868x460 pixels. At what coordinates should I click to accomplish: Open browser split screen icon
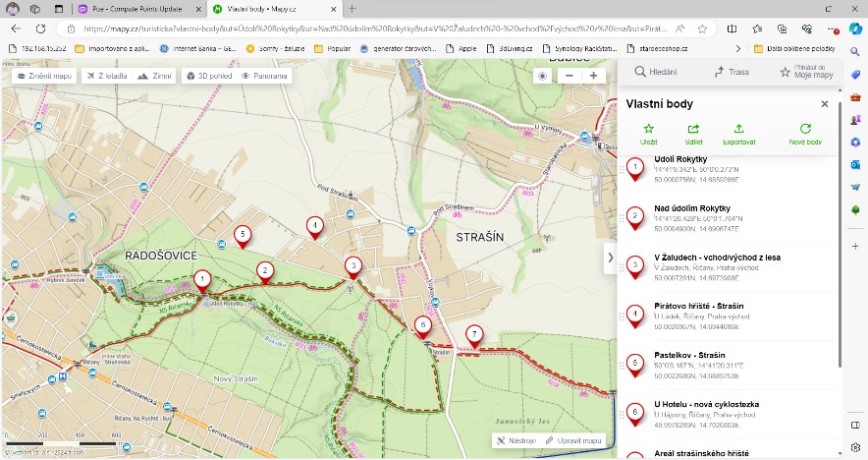(732, 29)
